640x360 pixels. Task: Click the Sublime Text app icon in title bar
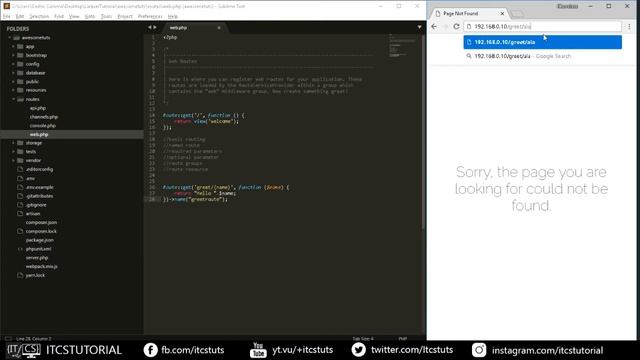pos(6,6)
